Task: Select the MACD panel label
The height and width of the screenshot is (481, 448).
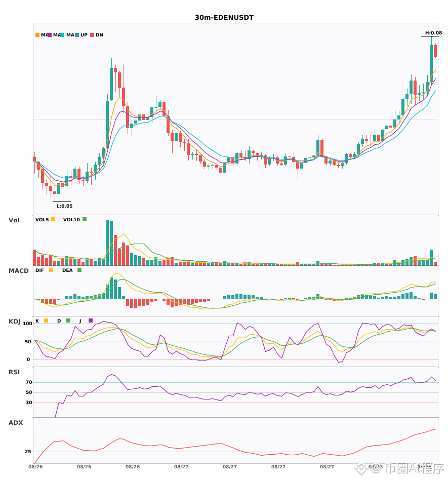Action: click(x=18, y=271)
